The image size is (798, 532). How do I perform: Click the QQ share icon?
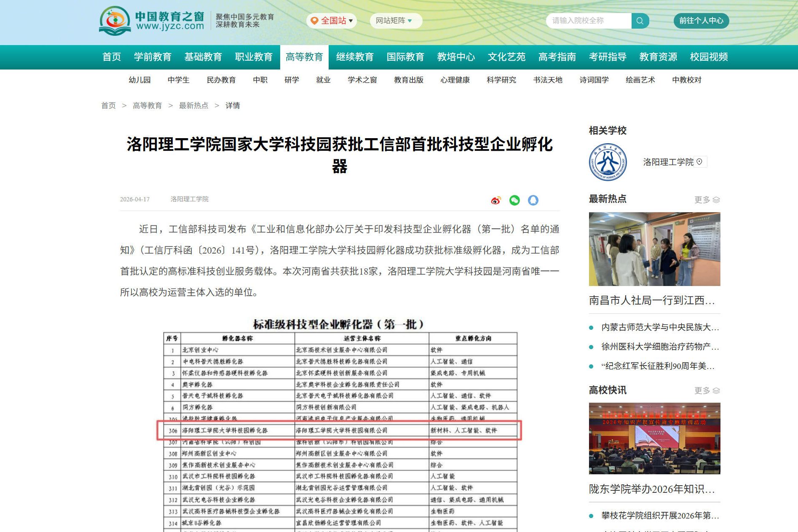533,201
